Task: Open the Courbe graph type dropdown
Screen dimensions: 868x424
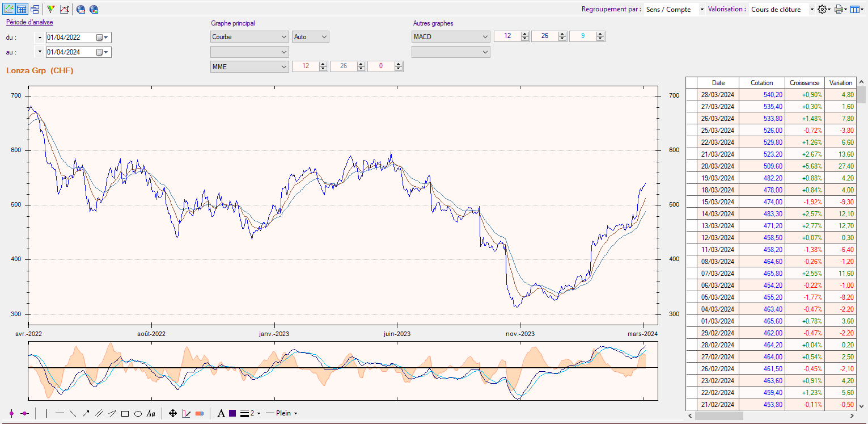Action: click(x=249, y=36)
